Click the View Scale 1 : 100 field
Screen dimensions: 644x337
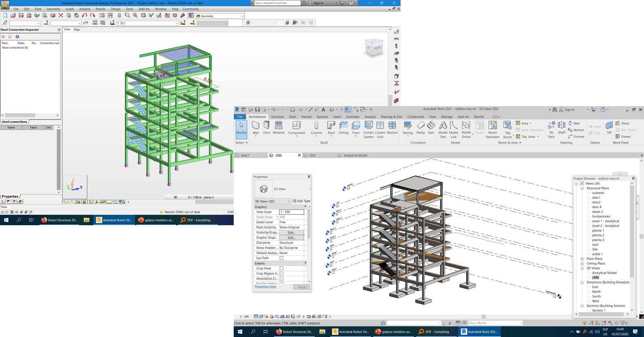pyautogui.click(x=291, y=212)
